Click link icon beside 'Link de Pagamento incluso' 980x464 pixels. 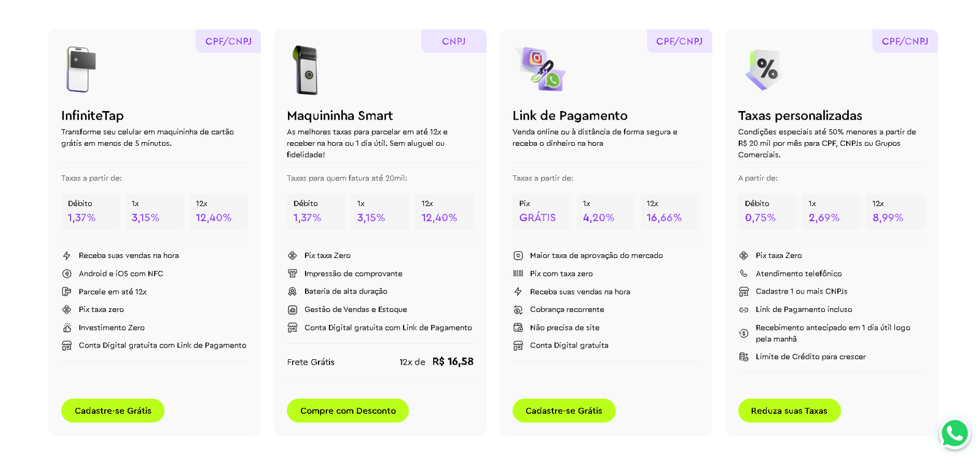click(x=744, y=310)
